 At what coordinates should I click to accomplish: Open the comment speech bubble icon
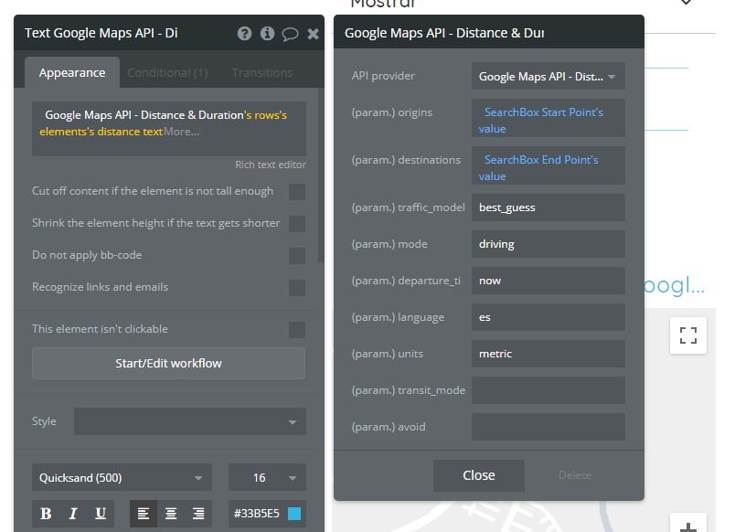(x=290, y=34)
